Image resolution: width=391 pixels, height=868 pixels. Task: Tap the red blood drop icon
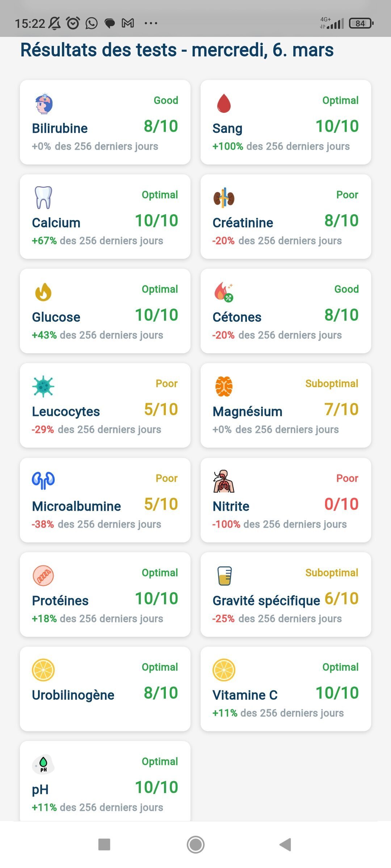click(x=224, y=103)
